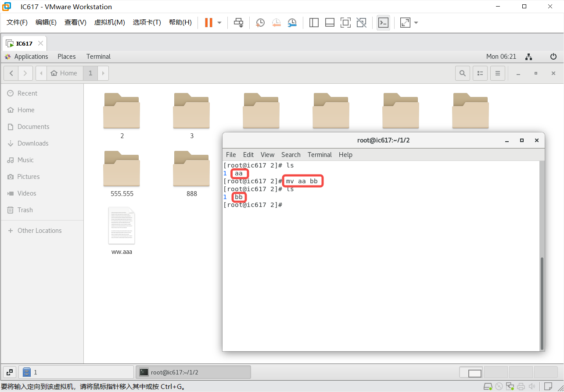Open the file manager hamburger menu
Image resolution: width=564 pixels, height=392 pixels.
click(x=497, y=73)
